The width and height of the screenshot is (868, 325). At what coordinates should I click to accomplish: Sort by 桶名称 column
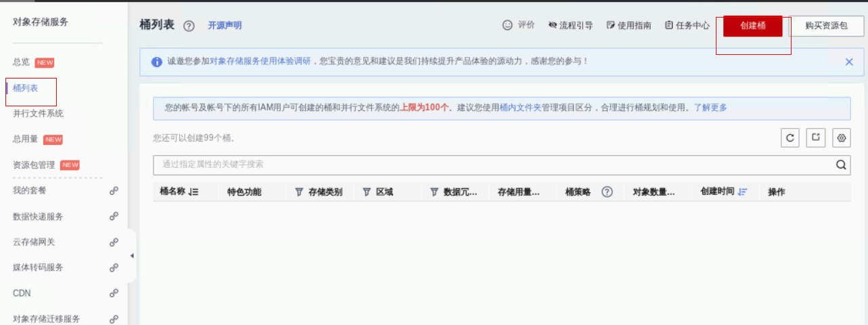pos(194,192)
